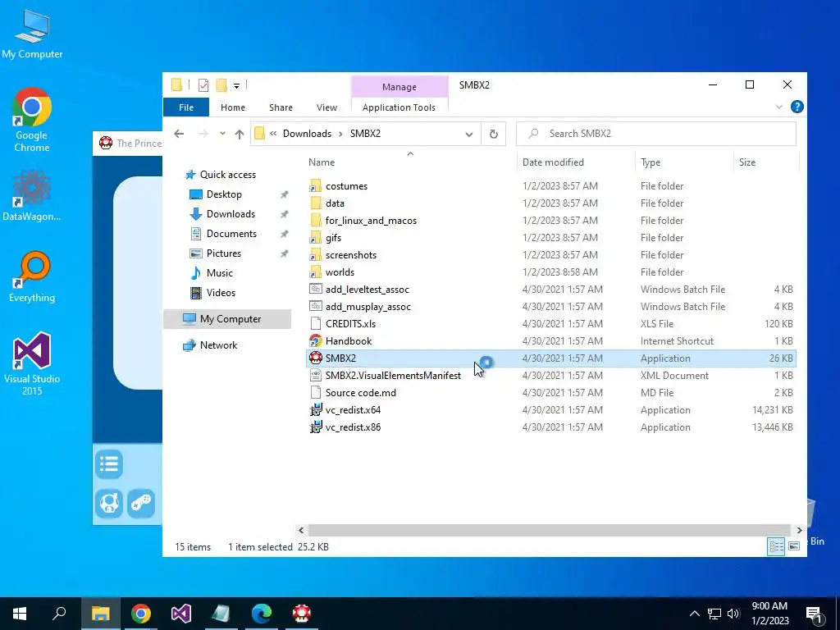Open the Home ribbon tab
Image resolution: width=840 pixels, height=630 pixels.
[232, 107]
